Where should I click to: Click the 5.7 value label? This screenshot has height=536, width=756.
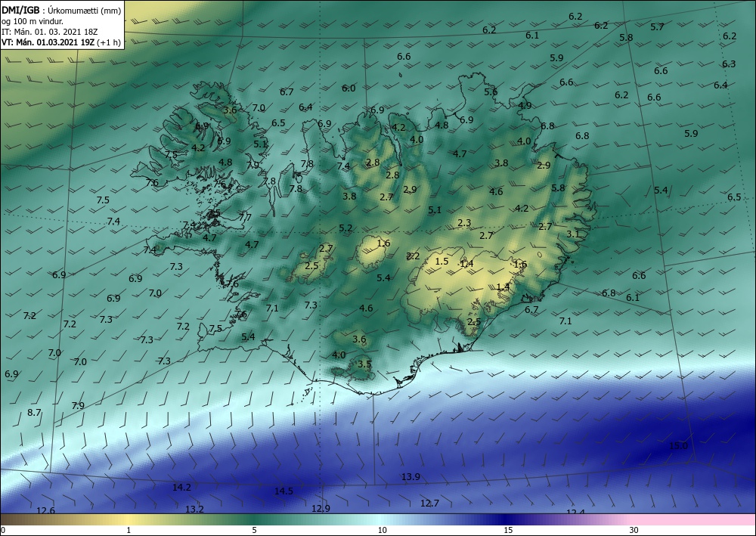[657, 27]
